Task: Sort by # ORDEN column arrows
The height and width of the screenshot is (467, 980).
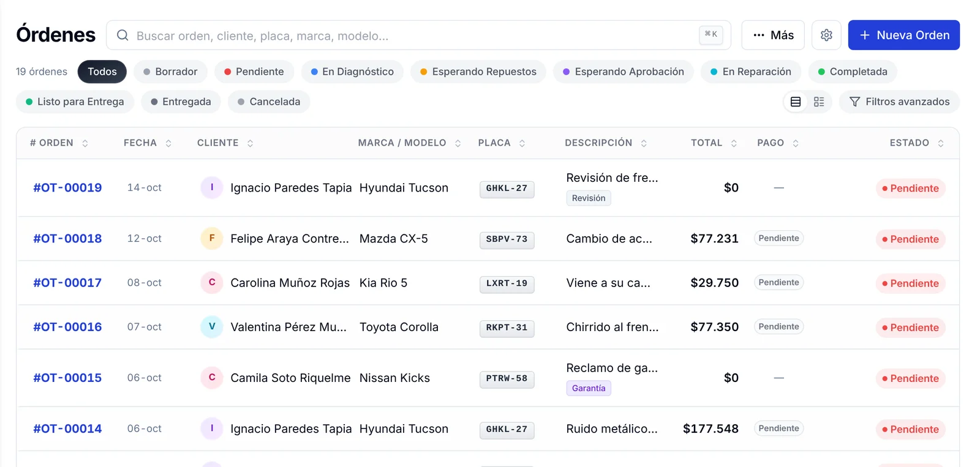Action: [85, 143]
